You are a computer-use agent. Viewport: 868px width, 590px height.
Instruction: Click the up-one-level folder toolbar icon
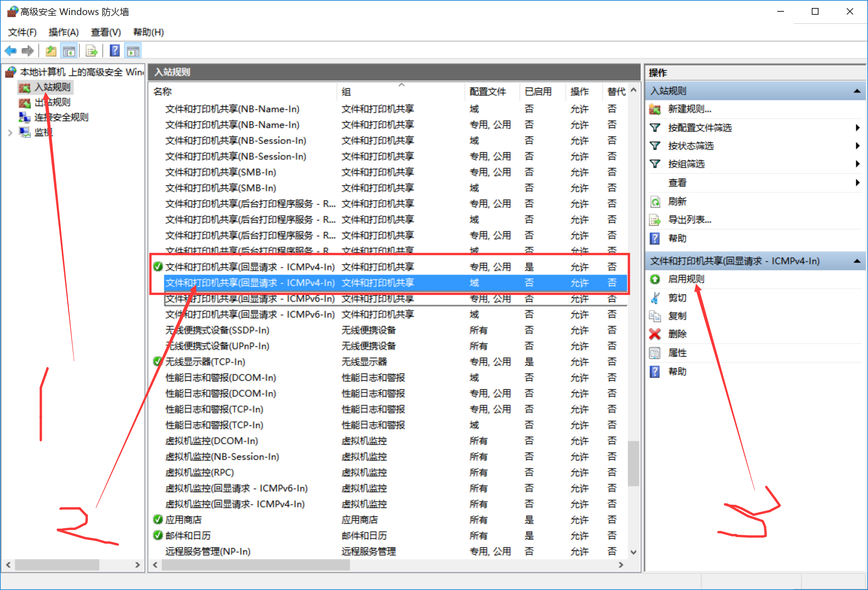51,51
